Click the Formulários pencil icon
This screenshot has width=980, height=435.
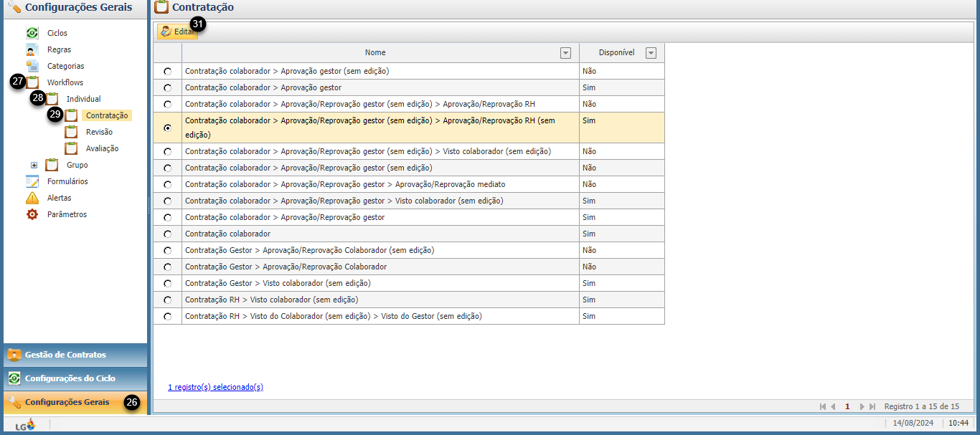click(x=32, y=181)
